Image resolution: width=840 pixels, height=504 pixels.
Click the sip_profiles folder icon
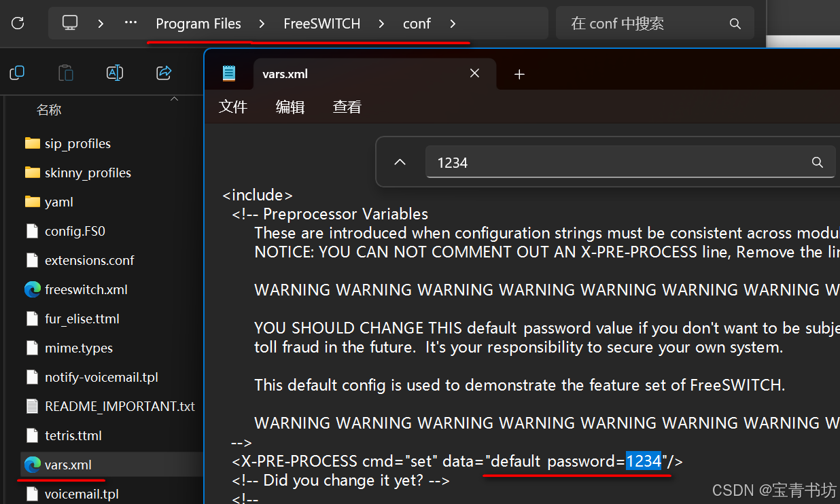[32, 143]
